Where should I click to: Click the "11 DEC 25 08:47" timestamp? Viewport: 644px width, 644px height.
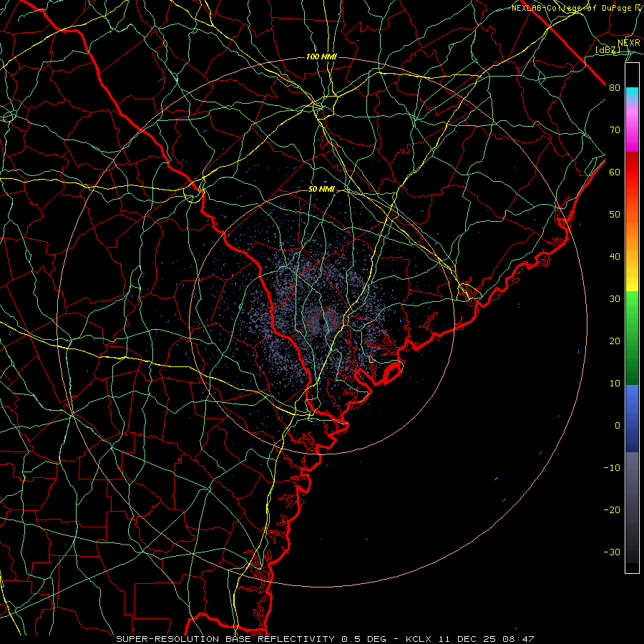[x=485, y=639]
